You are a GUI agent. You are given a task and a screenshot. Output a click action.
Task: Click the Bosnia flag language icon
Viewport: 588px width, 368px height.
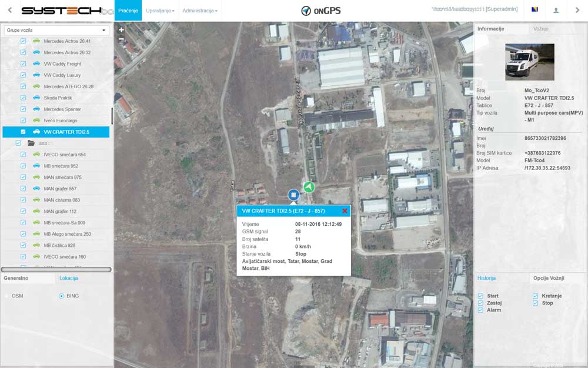[534, 11]
